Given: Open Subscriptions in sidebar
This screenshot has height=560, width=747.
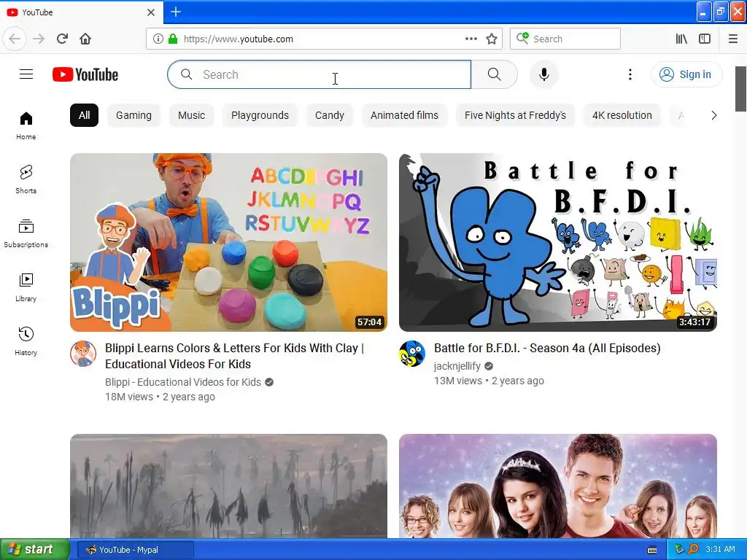Looking at the screenshot, I should point(26,233).
